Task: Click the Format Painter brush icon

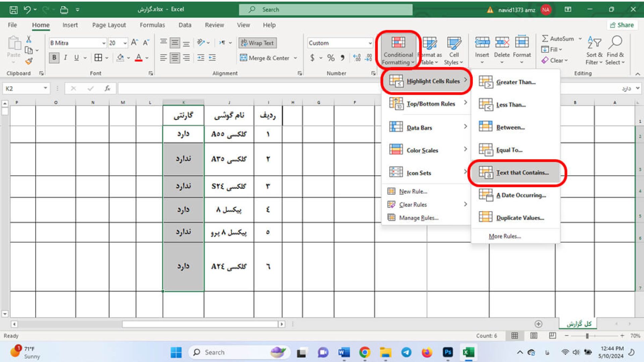Action: point(29,61)
